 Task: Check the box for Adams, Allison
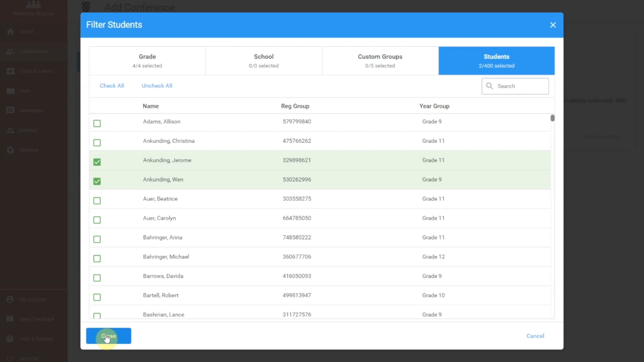coord(97,123)
